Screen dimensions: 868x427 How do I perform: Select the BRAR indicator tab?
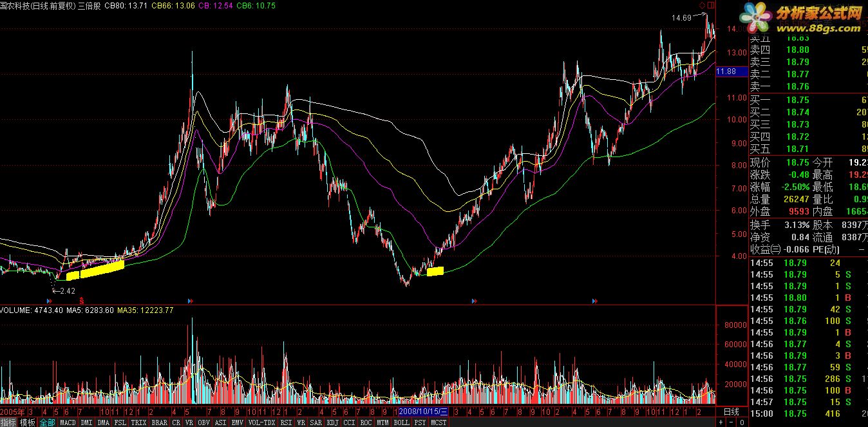tap(160, 422)
